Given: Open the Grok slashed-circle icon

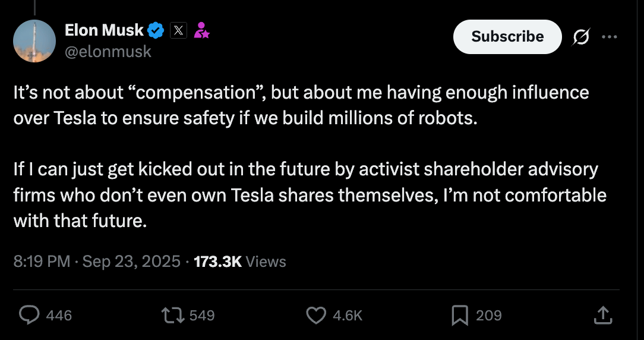Looking at the screenshot, I should point(580,37).
